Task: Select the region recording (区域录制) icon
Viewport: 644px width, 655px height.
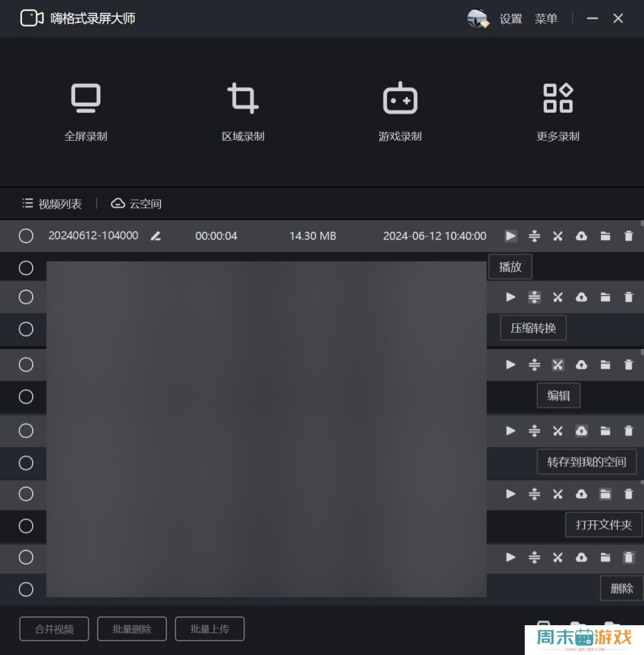Action: [x=243, y=99]
